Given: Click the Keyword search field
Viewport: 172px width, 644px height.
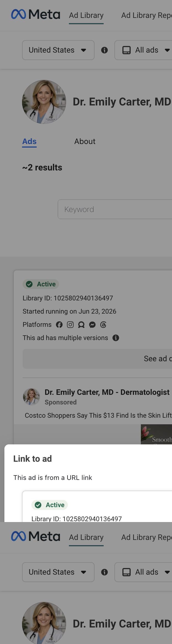Looking at the screenshot, I should [x=115, y=209].
